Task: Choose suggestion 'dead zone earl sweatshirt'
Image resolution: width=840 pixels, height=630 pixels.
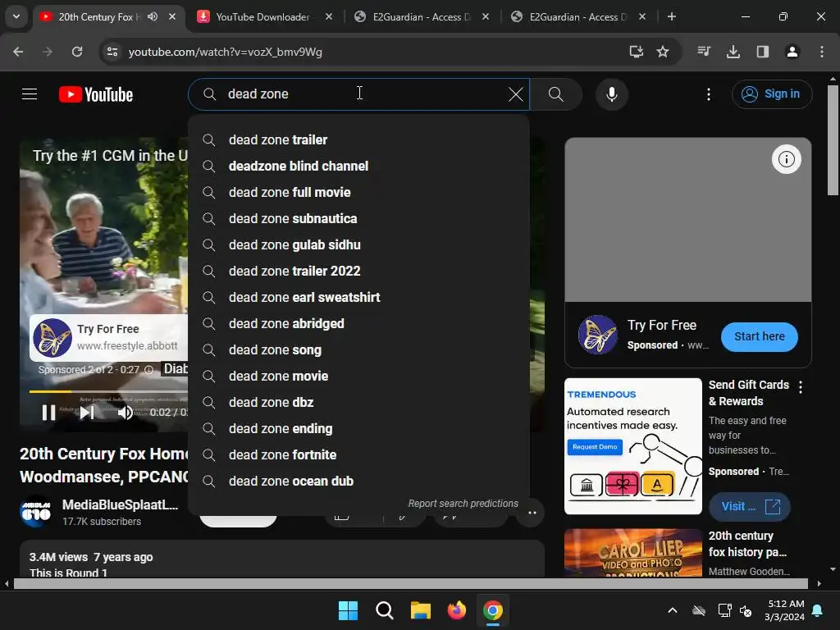Action: 359,297
